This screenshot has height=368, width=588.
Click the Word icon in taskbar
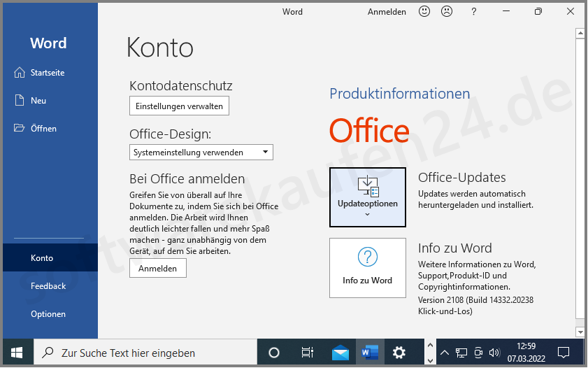click(370, 353)
